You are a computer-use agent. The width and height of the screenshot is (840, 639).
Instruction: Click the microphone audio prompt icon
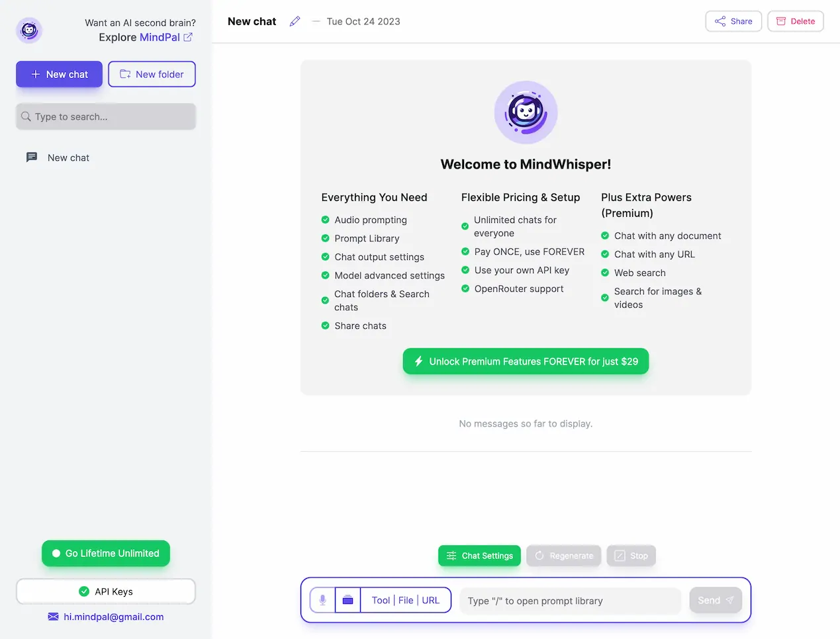pos(322,600)
